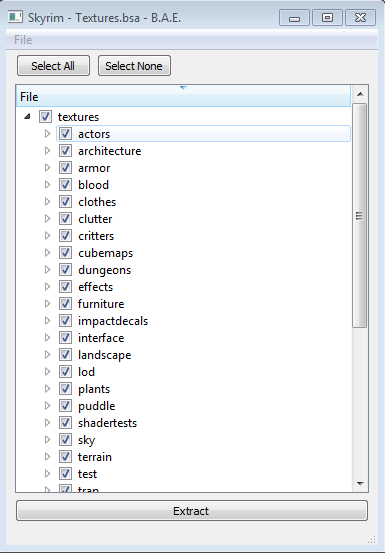This screenshot has height=553, width=385.
Task: Uncheck the actors folder checkbox
Action: point(65,134)
